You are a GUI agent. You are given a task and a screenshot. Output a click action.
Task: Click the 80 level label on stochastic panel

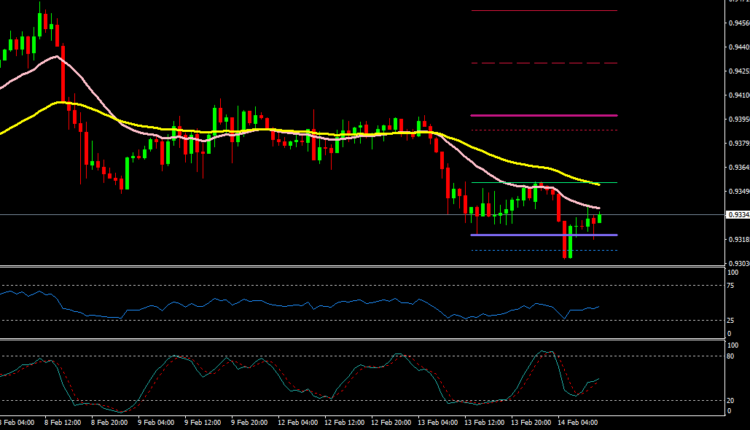point(731,356)
